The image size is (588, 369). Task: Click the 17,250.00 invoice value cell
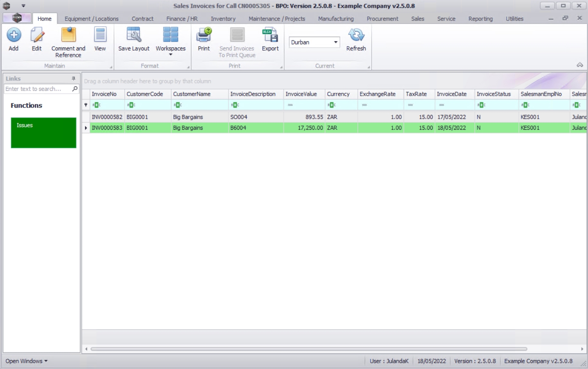tap(304, 128)
